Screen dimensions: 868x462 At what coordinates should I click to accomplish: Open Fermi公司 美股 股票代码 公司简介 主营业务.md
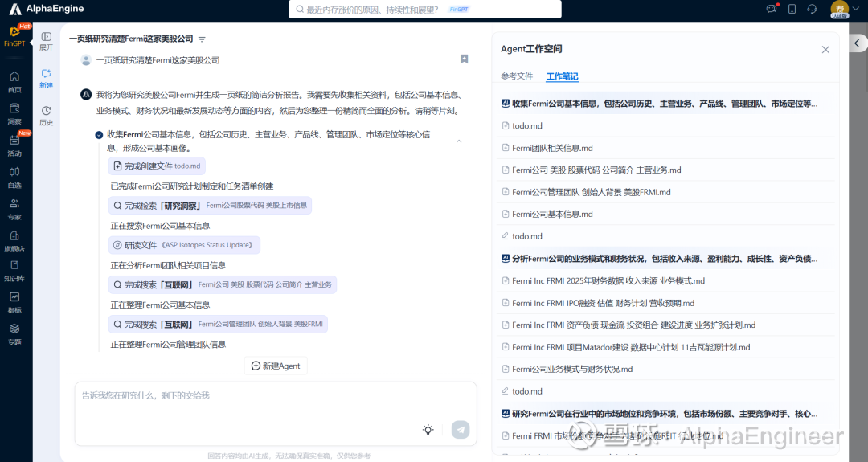coord(666,170)
